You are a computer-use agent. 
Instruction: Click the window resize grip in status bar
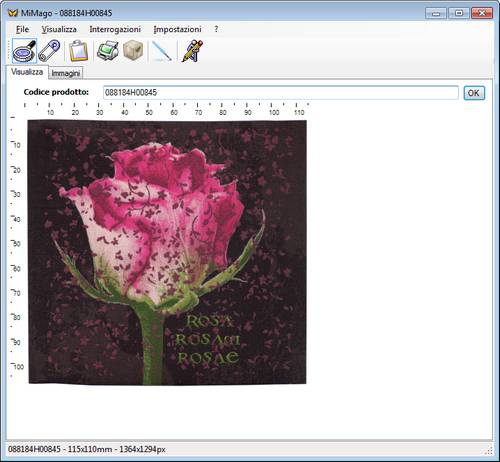click(x=489, y=451)
